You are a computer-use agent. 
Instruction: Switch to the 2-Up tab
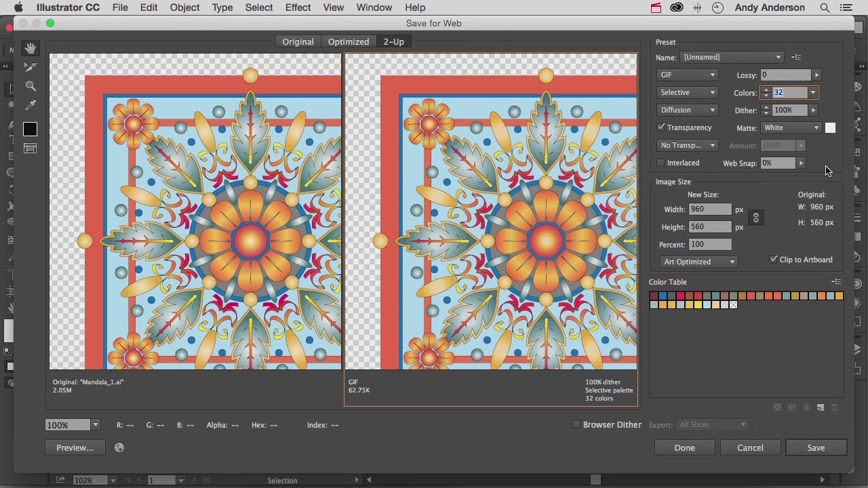click(x=393, y=42)
